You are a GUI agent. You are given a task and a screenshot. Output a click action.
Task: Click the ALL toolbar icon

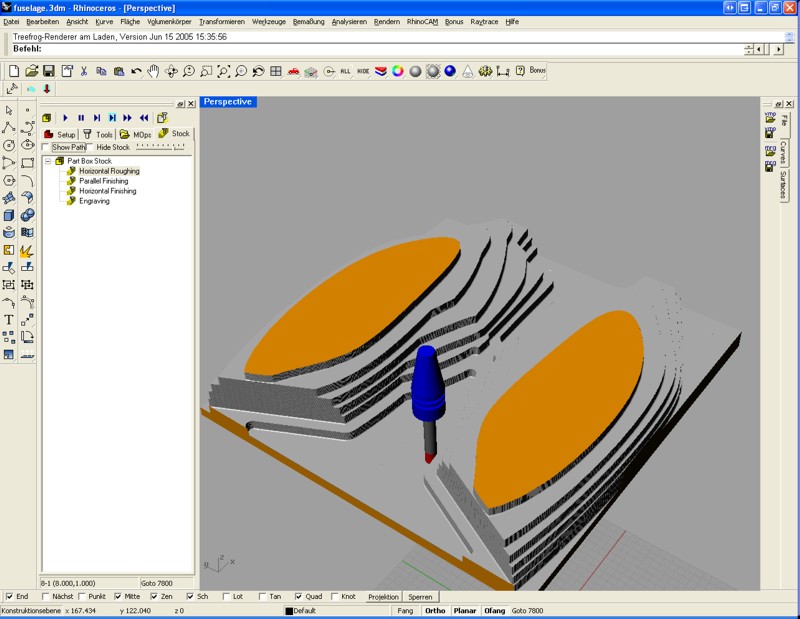(x=345, y=71)
